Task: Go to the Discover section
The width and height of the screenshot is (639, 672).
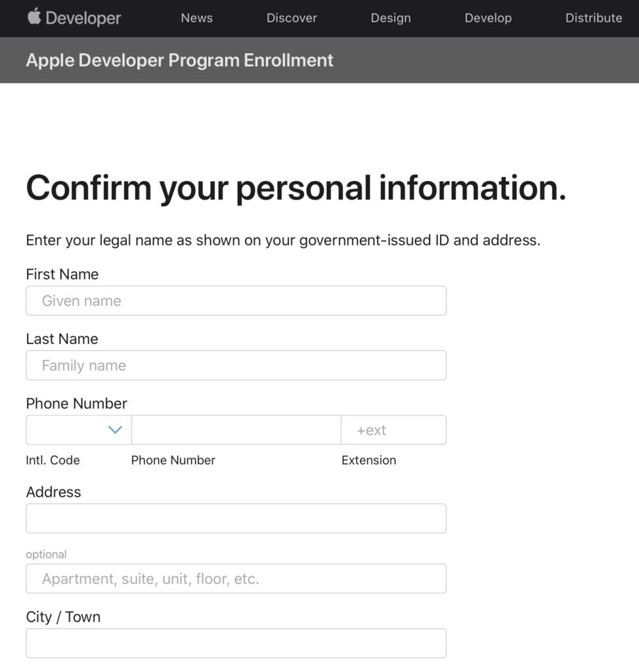Action: 292,18
